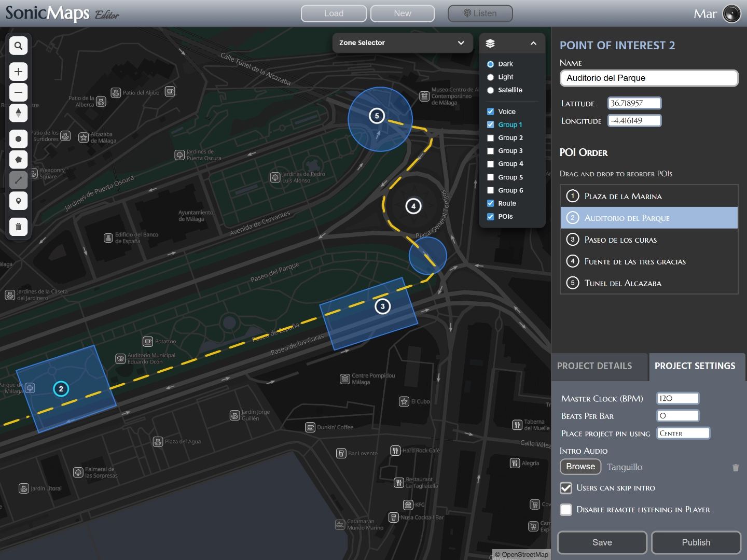Reset the map compass bearing
Screen dimensions: 747x560
18,113
